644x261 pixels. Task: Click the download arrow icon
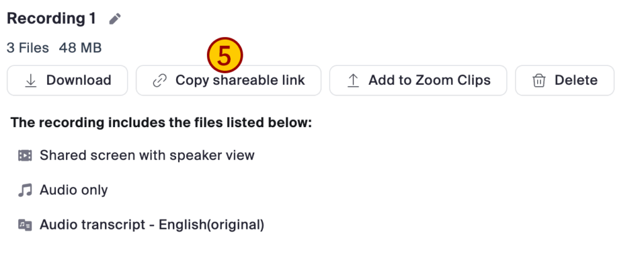(30, 81)
